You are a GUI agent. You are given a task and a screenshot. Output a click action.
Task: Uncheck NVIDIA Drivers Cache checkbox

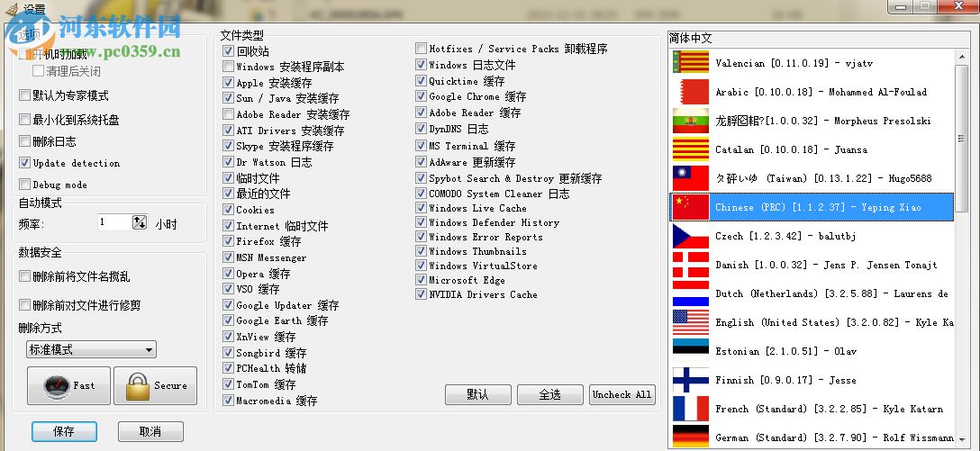pos(421,294)
